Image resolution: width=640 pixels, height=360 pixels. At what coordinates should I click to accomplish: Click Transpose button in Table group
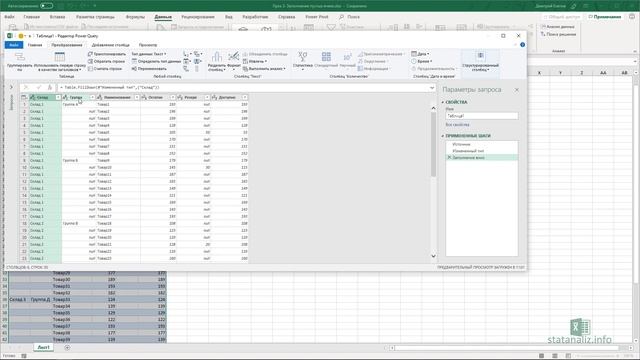pyautogui.click(x=107, y=54)
